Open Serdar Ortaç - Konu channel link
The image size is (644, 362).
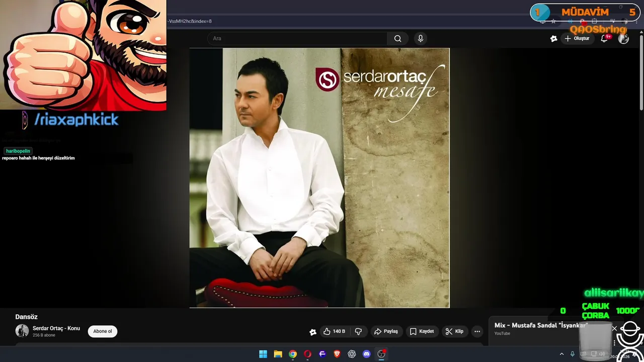coord(56,328)
